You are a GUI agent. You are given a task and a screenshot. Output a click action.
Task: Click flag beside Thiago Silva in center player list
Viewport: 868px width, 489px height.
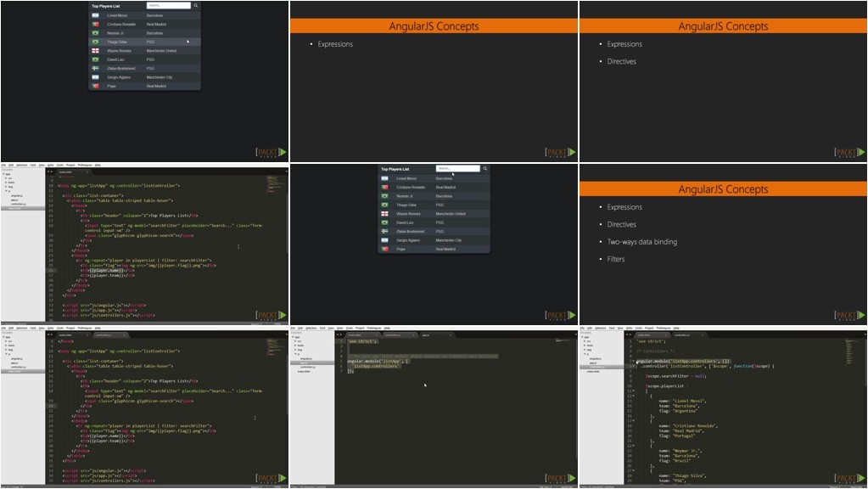click(x=384, y=205)
